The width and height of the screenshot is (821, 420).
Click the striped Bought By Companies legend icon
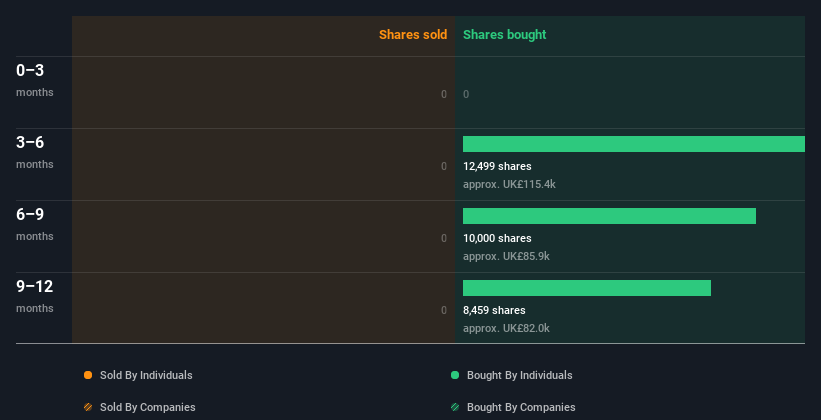pos(455,407)
